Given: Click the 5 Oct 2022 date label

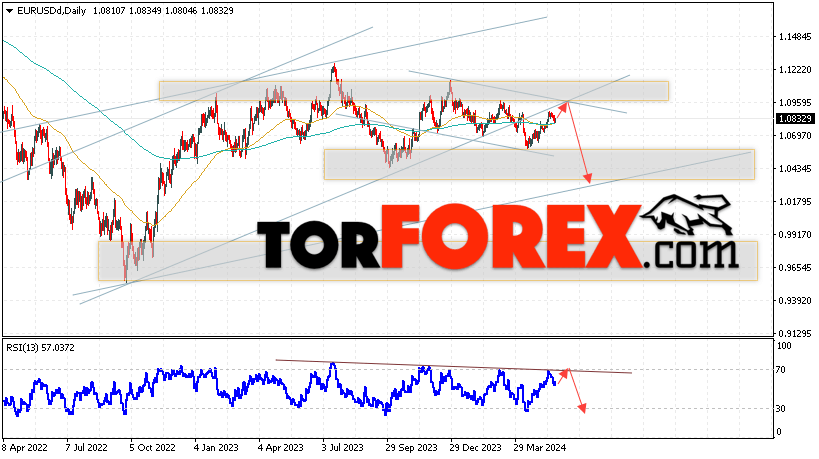Looking at the screenshot, I should coord(153,448).
